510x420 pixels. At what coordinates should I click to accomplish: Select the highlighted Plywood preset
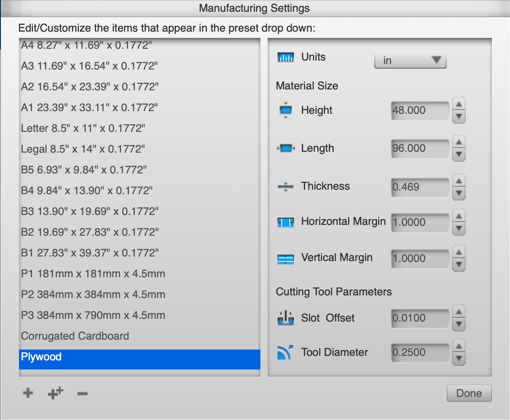click(140, 359)
